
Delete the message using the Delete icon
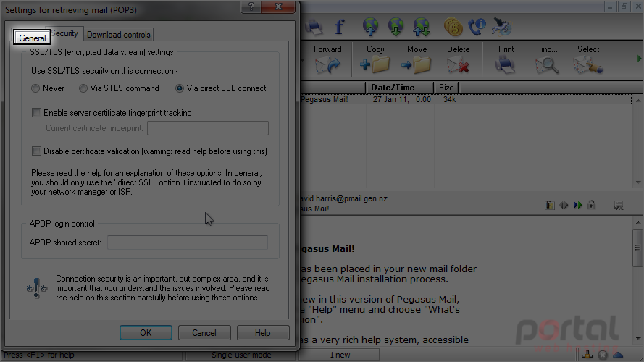[x=458, y=65]
